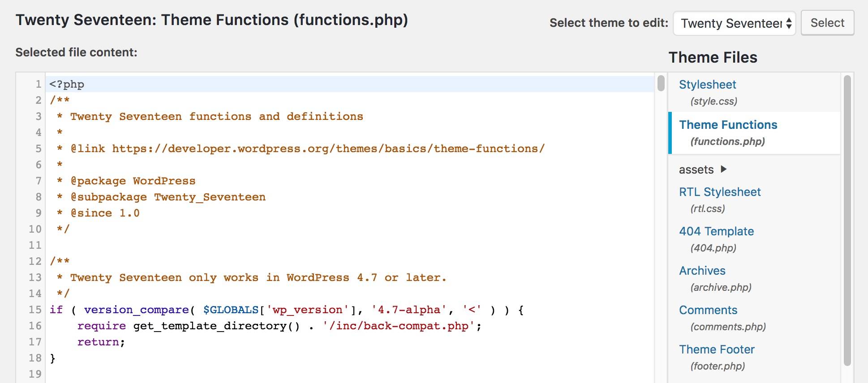
Task: Select Theme Functions in the Theme Files list
Action: pos(728,124)
